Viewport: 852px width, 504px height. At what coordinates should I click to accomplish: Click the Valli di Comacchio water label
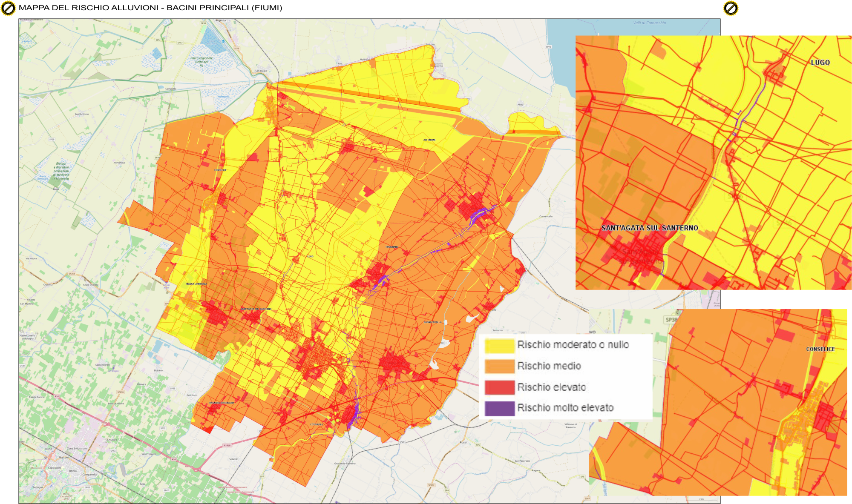pos(649,23)
